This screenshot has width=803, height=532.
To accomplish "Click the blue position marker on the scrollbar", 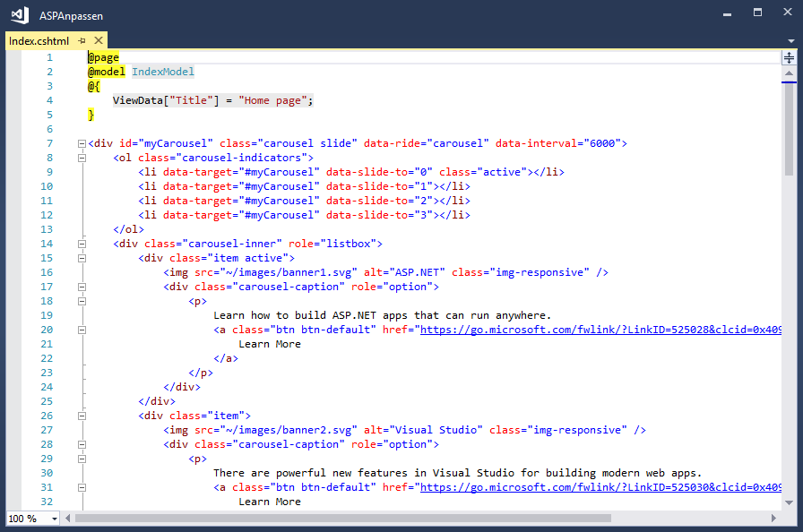I will tap(787, 83).
